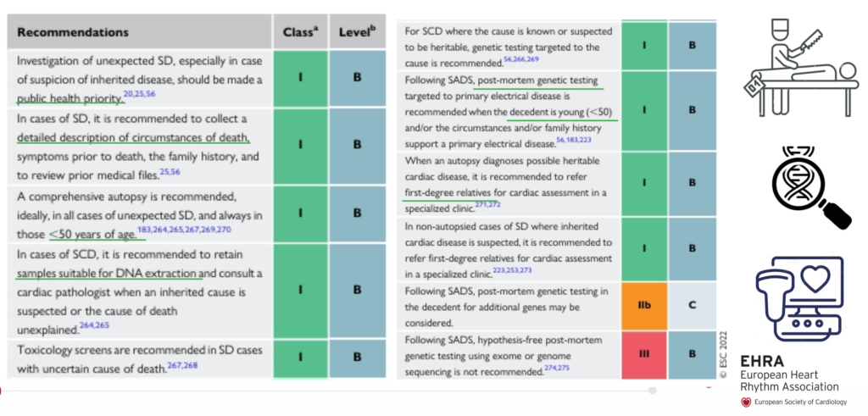The width and height of the screenshot is (868, 416).
Task: Open citation 20,25,56 after public health priority
Action: (x=140, y=95)
